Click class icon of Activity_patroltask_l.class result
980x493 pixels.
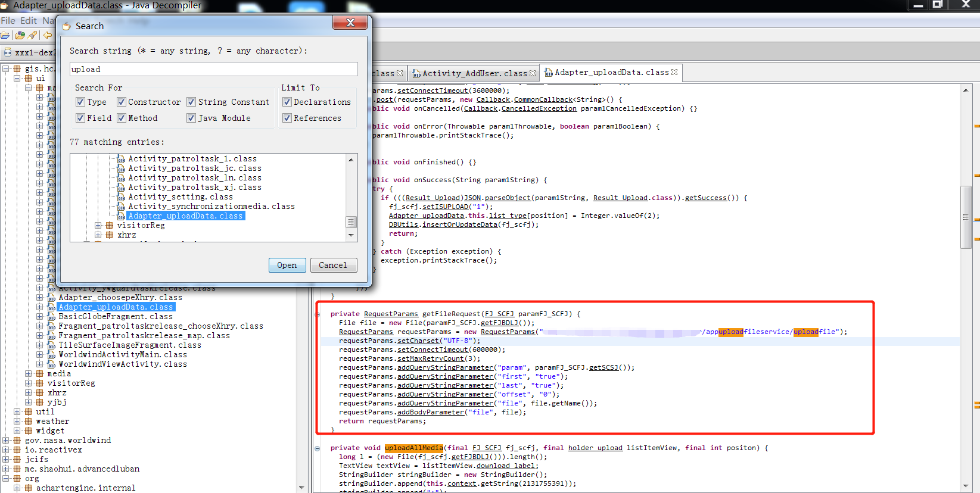pos(121,159)
